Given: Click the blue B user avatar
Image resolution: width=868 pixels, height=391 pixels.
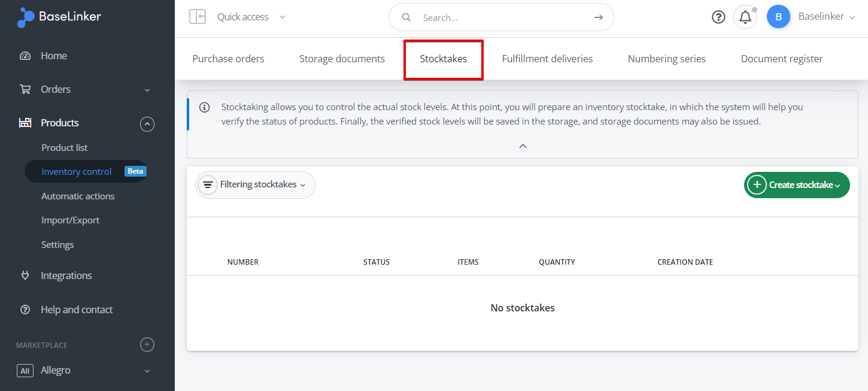Looking at the screenshot, I should click(x=778, y=17).
